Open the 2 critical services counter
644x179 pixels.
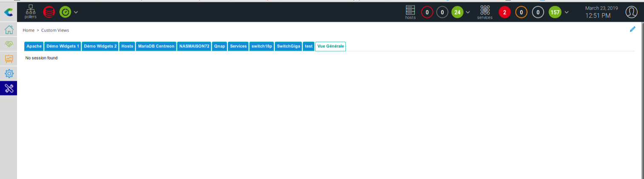[x=504, y=12]
